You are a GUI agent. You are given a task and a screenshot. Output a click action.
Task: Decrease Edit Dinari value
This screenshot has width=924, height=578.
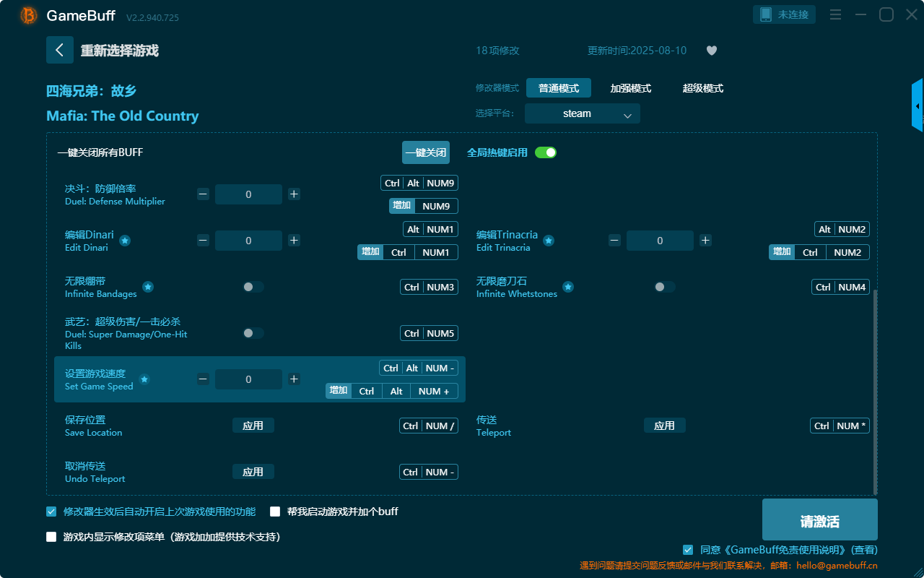204,241
